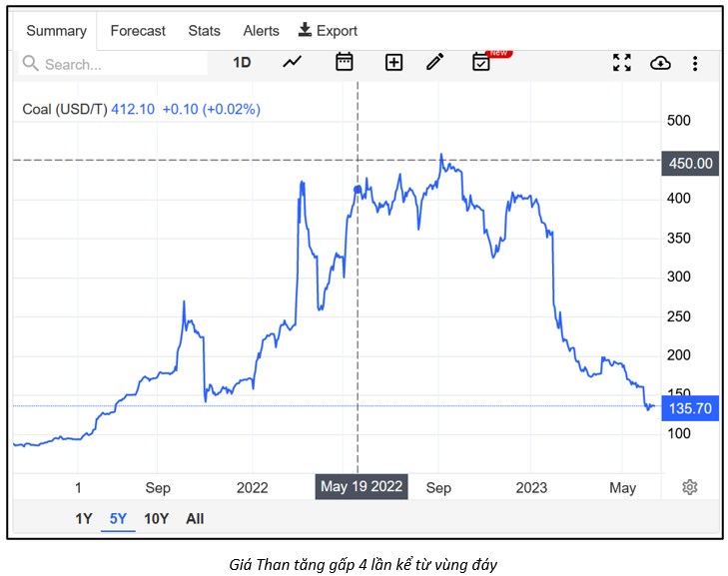Click the 2022 label on time axis
Screen dimensions: 728x576
(252, 488)
